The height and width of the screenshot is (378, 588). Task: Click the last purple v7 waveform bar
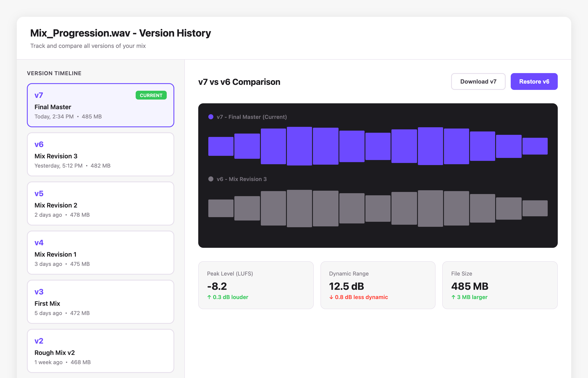coord(535,146)
